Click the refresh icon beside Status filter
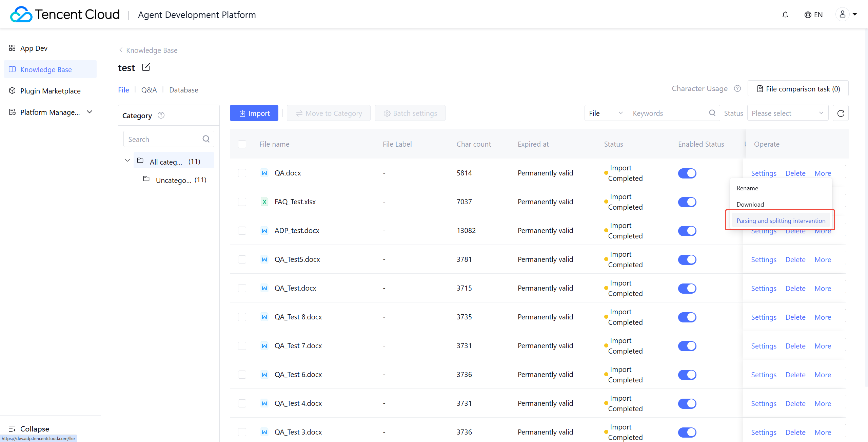 click(841, 113)
